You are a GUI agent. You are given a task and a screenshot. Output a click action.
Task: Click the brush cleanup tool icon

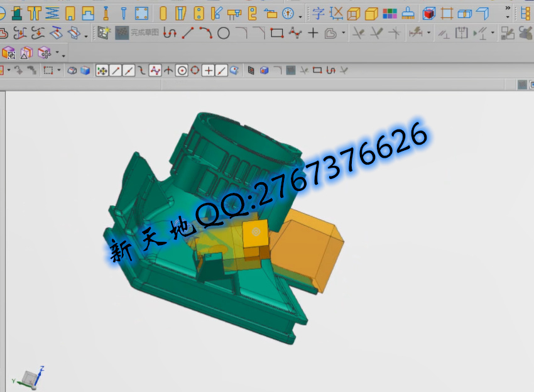408,13
